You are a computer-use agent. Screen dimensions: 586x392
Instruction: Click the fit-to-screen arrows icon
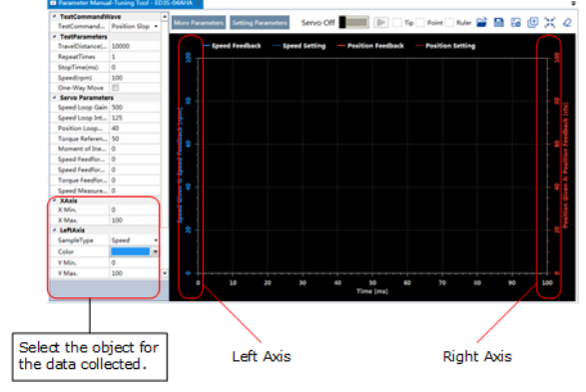(550, 22)
